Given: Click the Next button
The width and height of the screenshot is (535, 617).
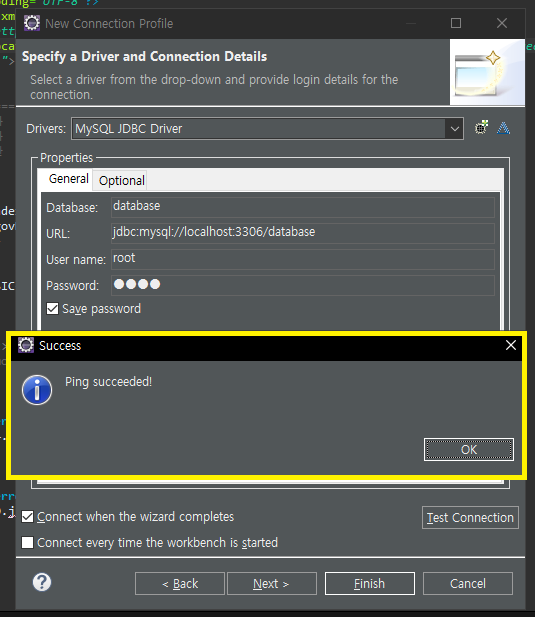Looking at the screenshot, I should pyautogui.click(x=271, y=584).
